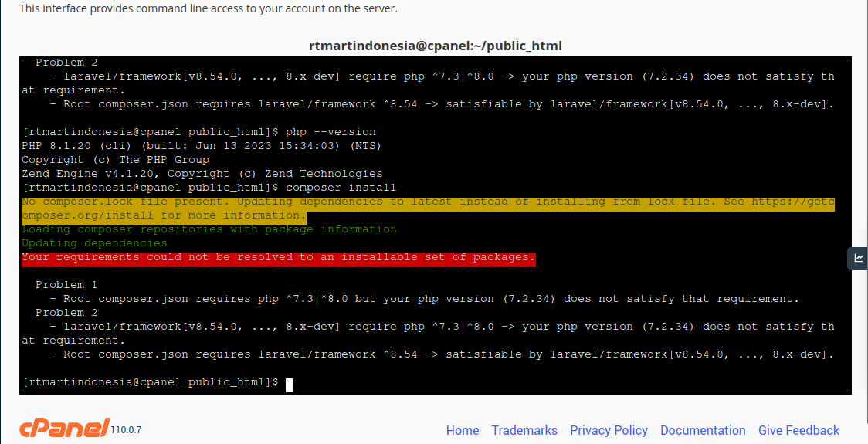Click the cPanel logo in the footer
The image size is (868, 444).
tap(64, 429)
